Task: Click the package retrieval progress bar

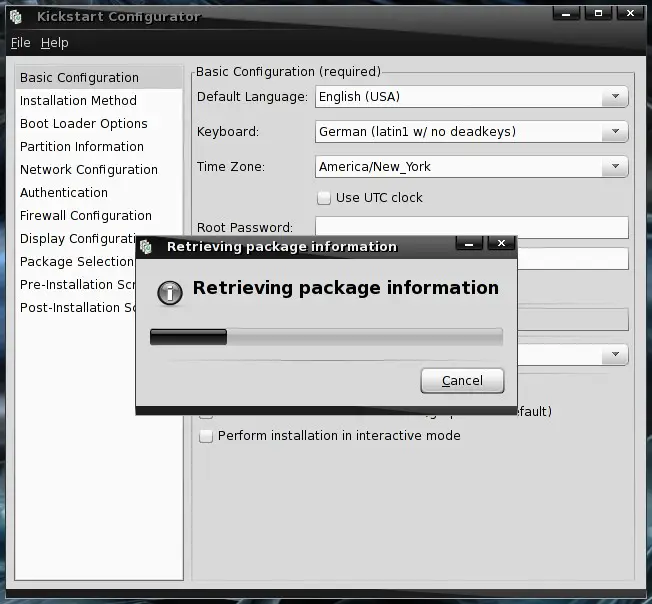Action: (x=326, y=337)
